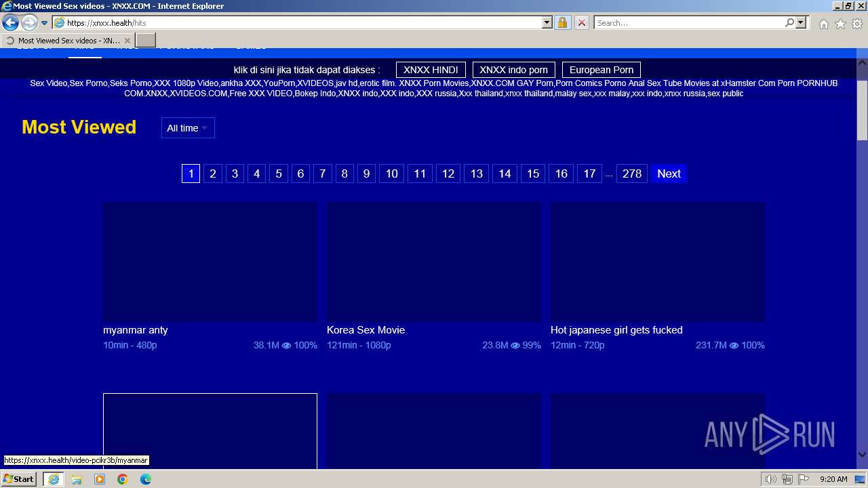The width and height of the screenshot is (868, 488).
Task: Click the eye views icon beside 231.7M
Action: tap(734, 346)
